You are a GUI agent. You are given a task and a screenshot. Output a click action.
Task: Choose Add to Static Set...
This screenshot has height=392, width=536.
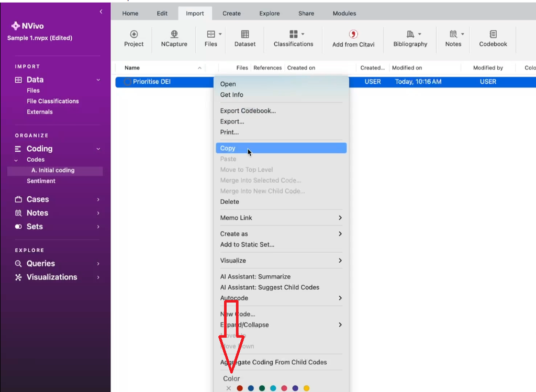[x=281, y=244]
